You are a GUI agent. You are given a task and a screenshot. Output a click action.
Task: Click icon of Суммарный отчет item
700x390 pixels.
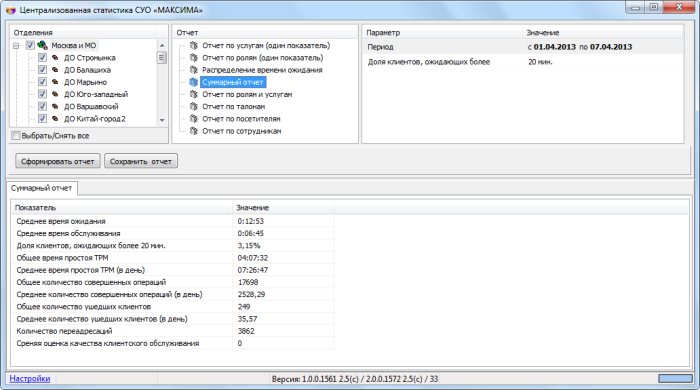(x=193, y=82)
